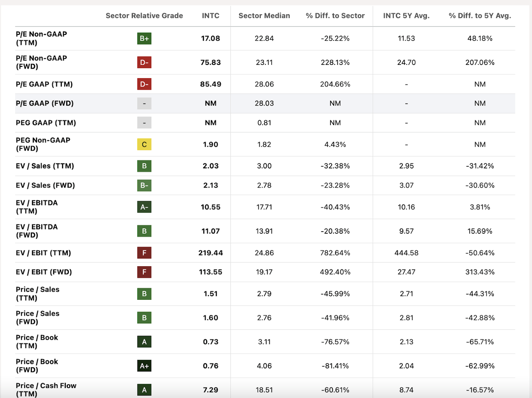This screenshot has width=532, height=398.
Task: Click the B grade badge for EV / Sales (TTM)
Action: [144, 166]
